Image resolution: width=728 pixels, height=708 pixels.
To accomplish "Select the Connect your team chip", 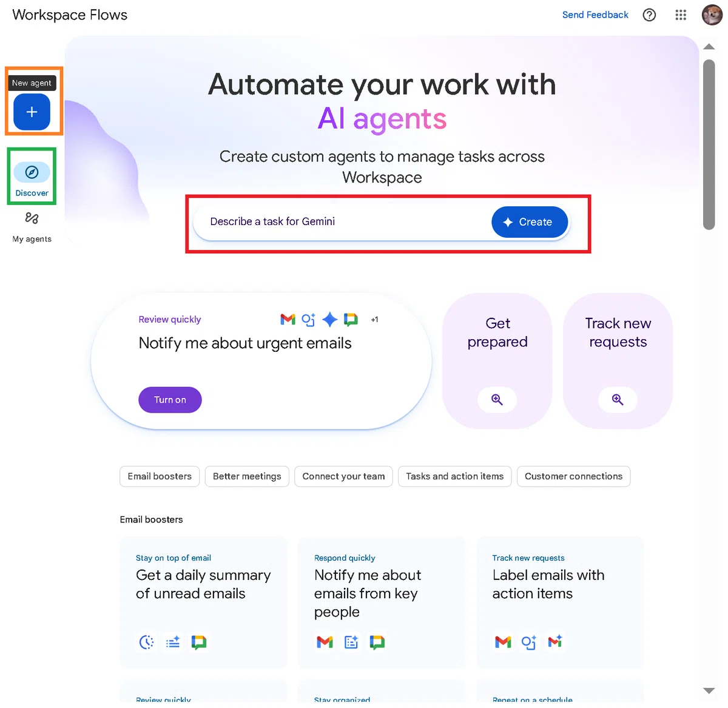I will tap(343, 476).
